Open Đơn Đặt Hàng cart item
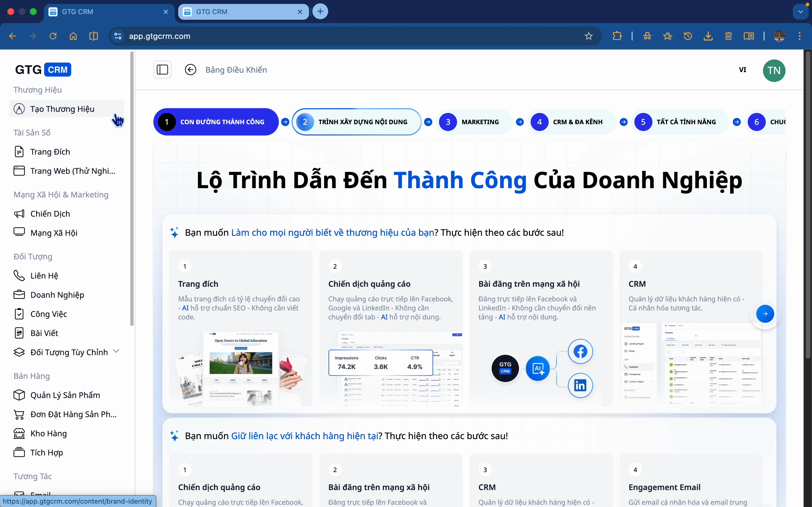The width and height of the screenshot is (812, 507). tap(73, 414)
